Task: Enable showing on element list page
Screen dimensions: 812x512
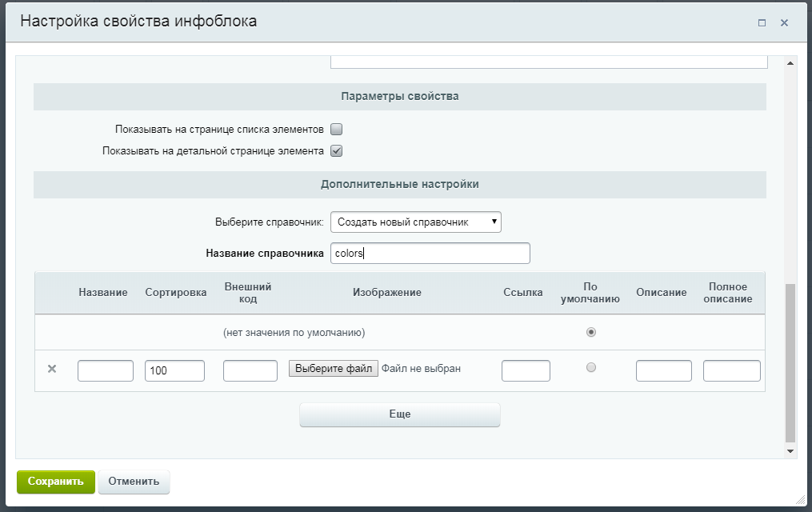Action: coord(337,129)
